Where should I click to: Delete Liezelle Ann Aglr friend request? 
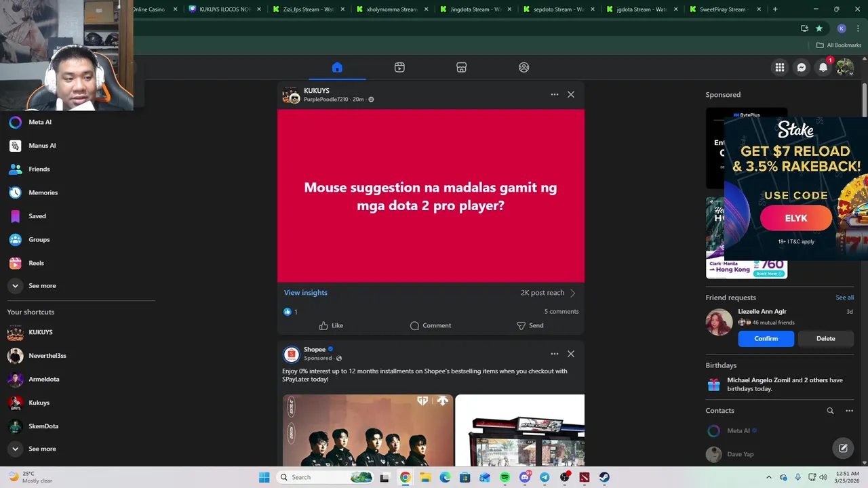click(x=826, y=338)
